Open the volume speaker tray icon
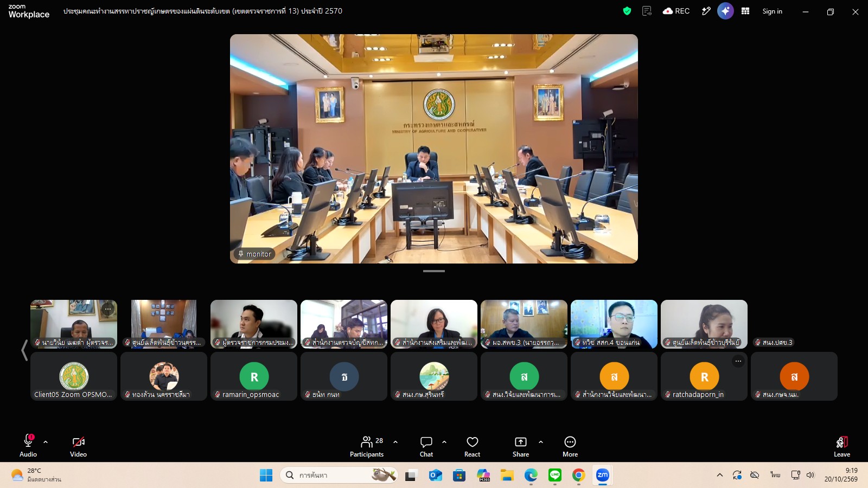The height and width of the screenshot is (488, 868). pyautogui.click(x=810, y=476)
